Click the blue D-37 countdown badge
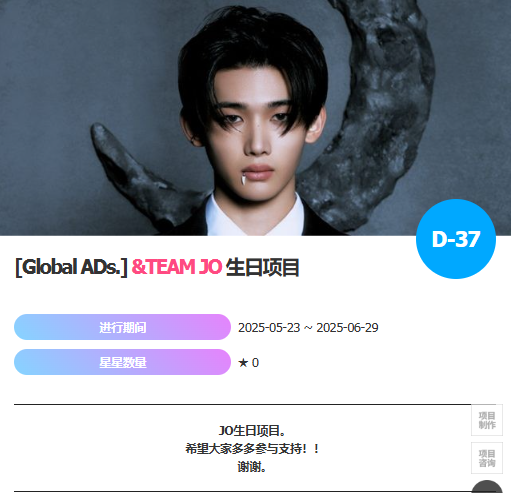The height and width of the screenshot is (493, 515). 456,239
